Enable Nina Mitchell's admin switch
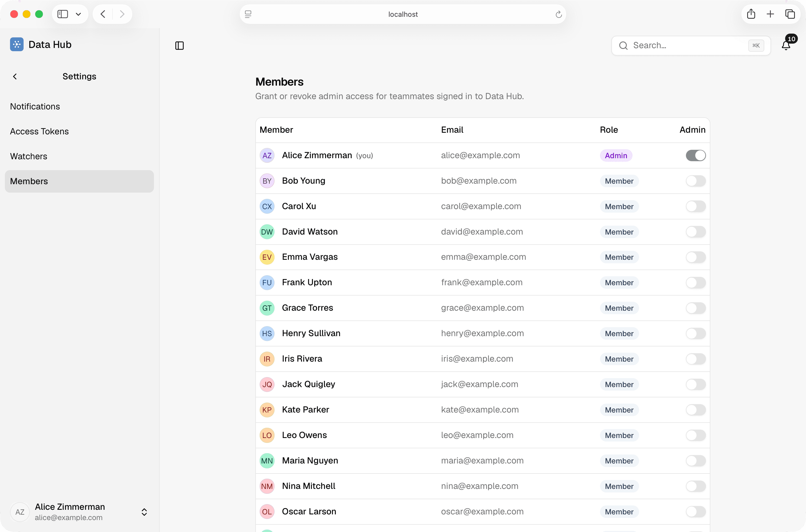Screen dimensions: 806x532 coord(696,486)
